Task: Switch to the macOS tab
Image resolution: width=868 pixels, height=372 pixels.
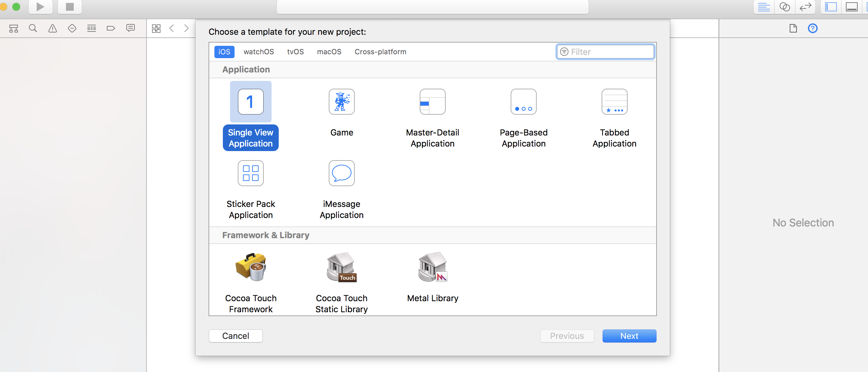Action: [329, 52]
